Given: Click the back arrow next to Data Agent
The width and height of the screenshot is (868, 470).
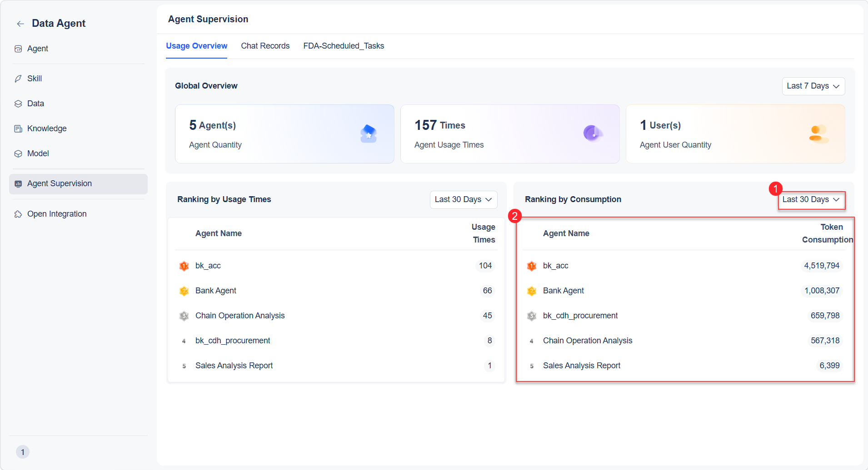Looking at the screenshot, I should click(x=20, y=24).
